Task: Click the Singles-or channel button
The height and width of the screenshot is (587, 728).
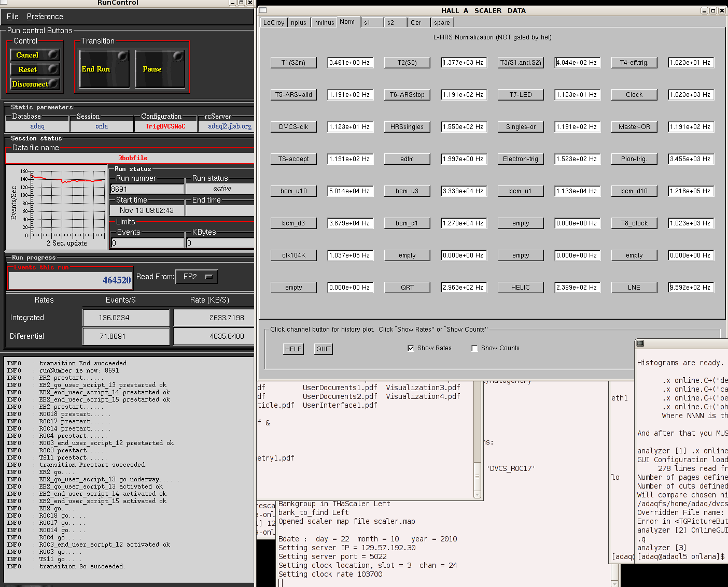Action: click(x=521, y=127)
